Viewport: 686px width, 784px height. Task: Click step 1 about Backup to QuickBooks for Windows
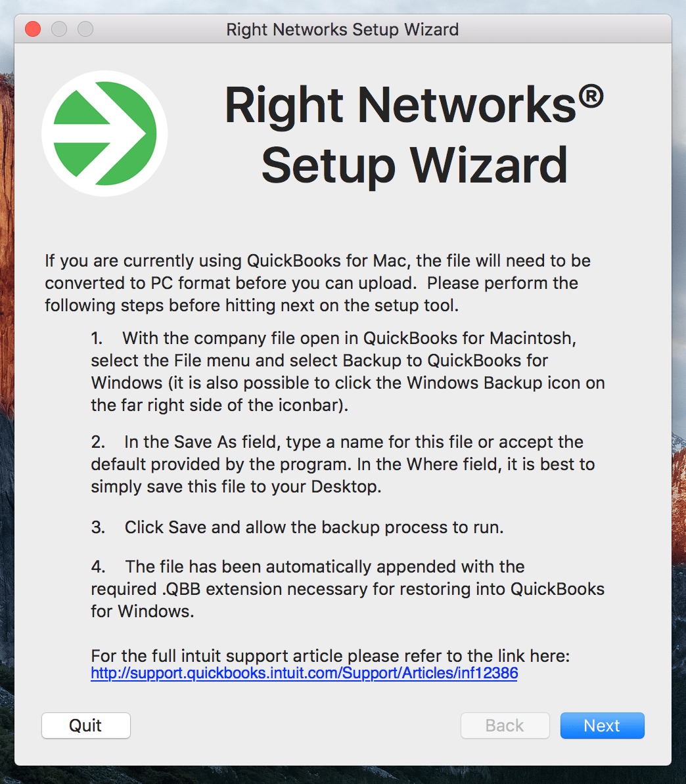348,371
